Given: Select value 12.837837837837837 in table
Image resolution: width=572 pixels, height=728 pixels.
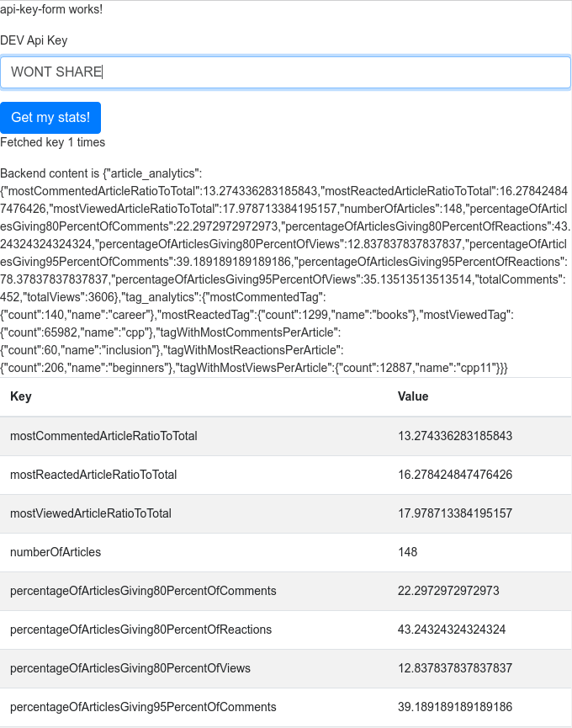Looking at the screenshot, I should click(454, 668).
